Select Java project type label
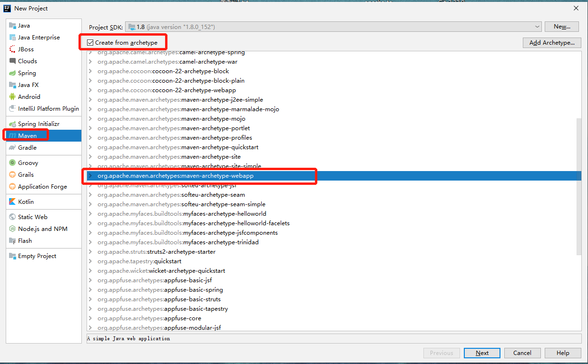 click(x=24, y=26)
